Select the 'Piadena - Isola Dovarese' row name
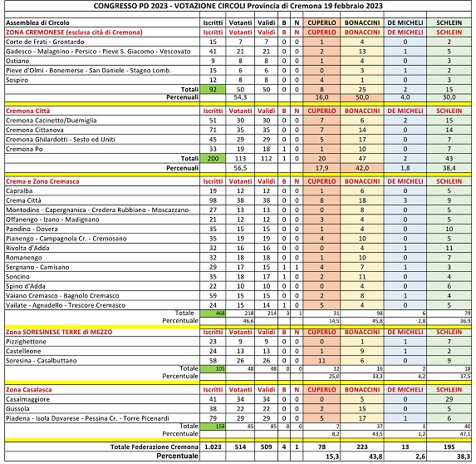Screen dimensions: 476x464 [87, 418]
